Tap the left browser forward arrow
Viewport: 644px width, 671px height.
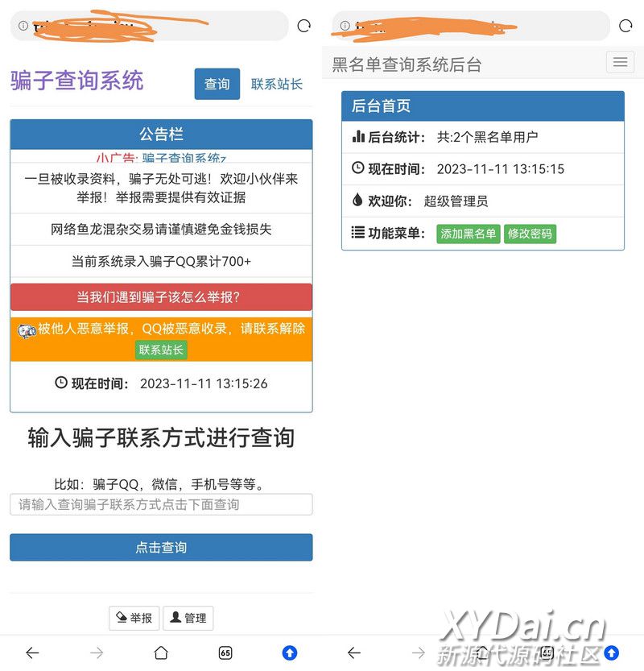click(97, 652)
